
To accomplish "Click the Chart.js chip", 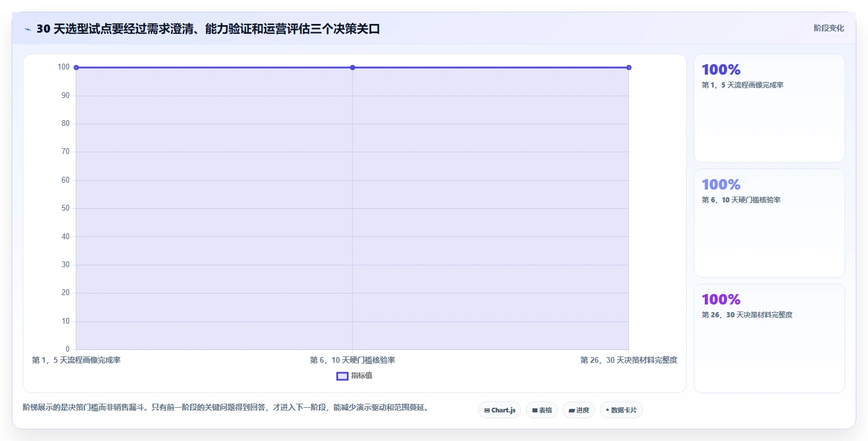I will (500, 410).
